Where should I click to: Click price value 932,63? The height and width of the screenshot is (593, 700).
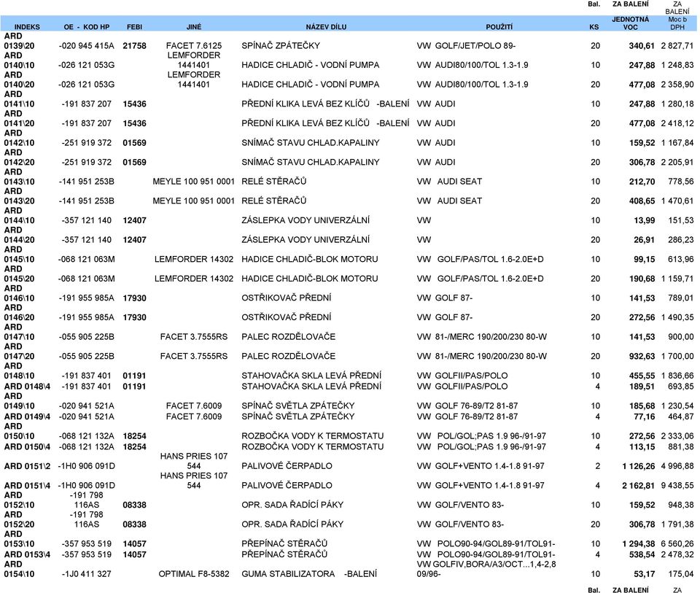pyautogui.click(x=642, y=357)
